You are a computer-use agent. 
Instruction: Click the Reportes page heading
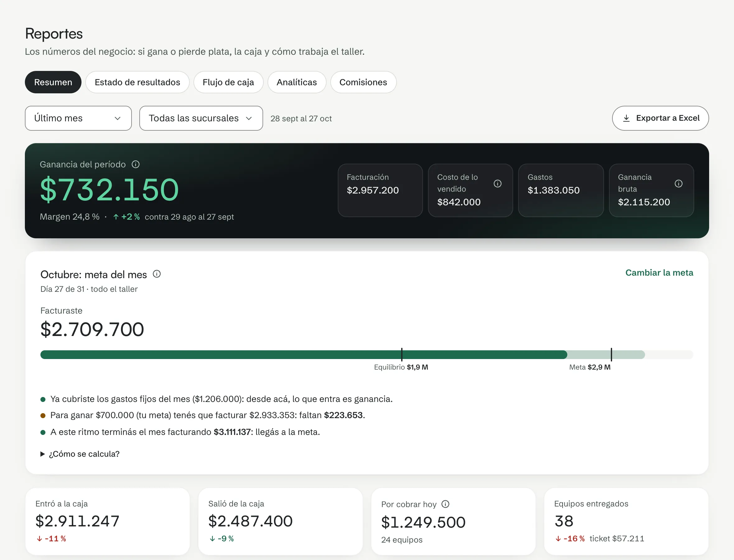(x=53, y=34)
